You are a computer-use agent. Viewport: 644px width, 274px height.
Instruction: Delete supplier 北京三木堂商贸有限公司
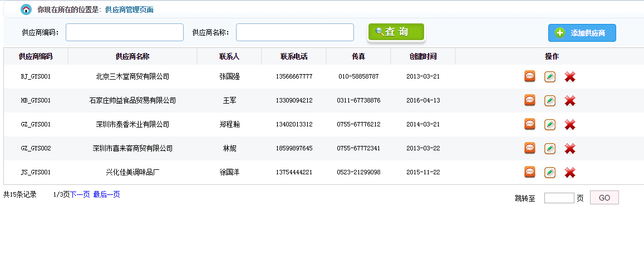point(569,77)
